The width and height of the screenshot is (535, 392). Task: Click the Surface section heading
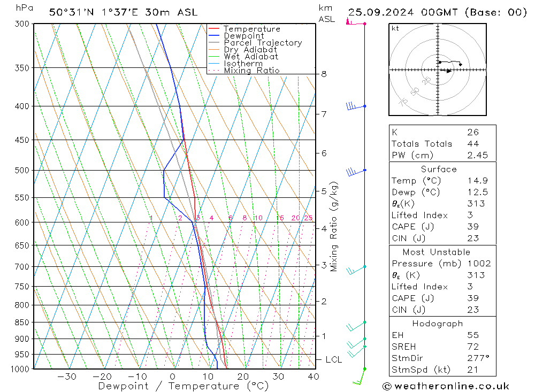(439, 169)
